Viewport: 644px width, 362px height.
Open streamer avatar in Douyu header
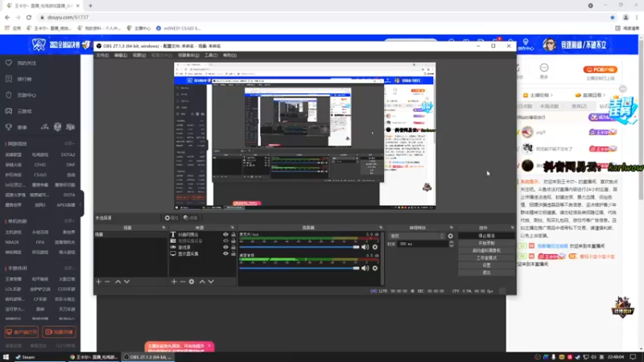click(x=549, y=44)
